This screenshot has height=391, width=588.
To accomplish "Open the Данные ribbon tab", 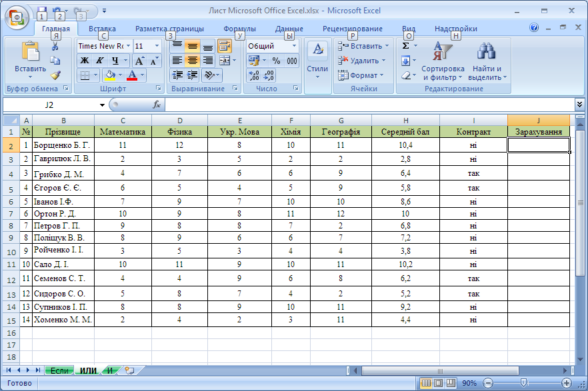I will (x=289, y=29).
